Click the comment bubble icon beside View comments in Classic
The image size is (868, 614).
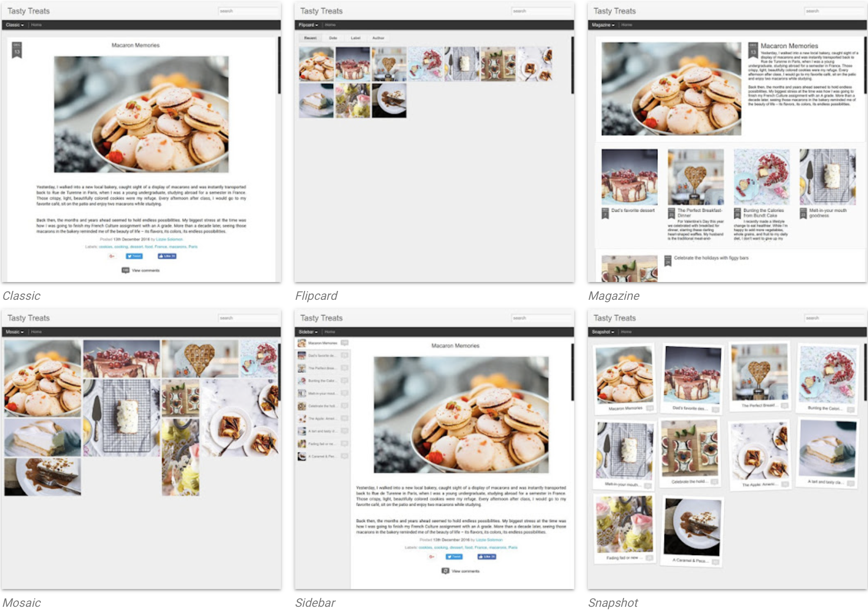tap(126, 271)
